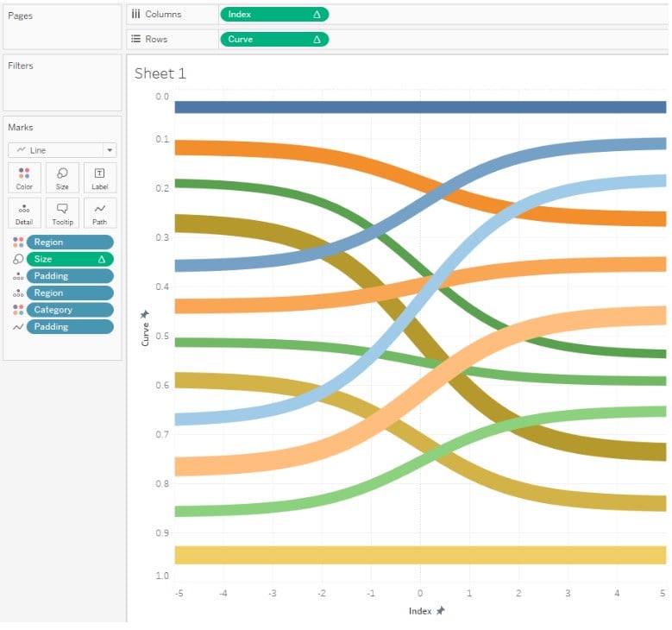Click the Sheet 1 title

[160, 73]
